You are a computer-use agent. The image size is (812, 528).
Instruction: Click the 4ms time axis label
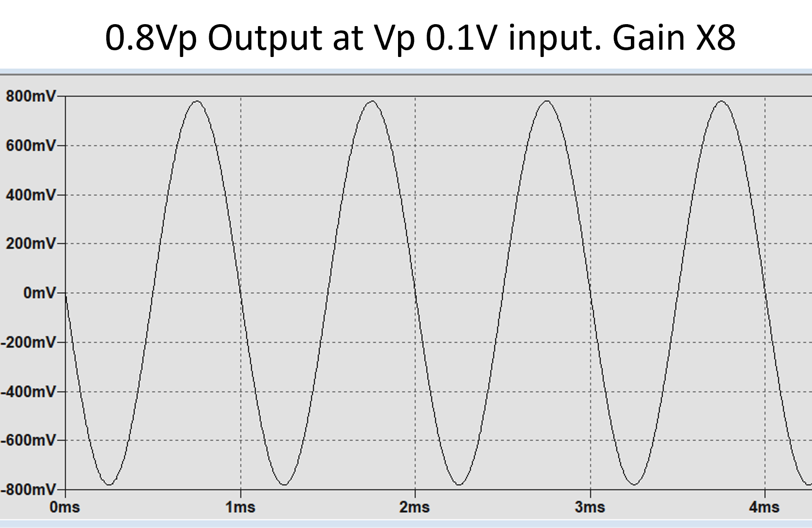tap(764, 507)
